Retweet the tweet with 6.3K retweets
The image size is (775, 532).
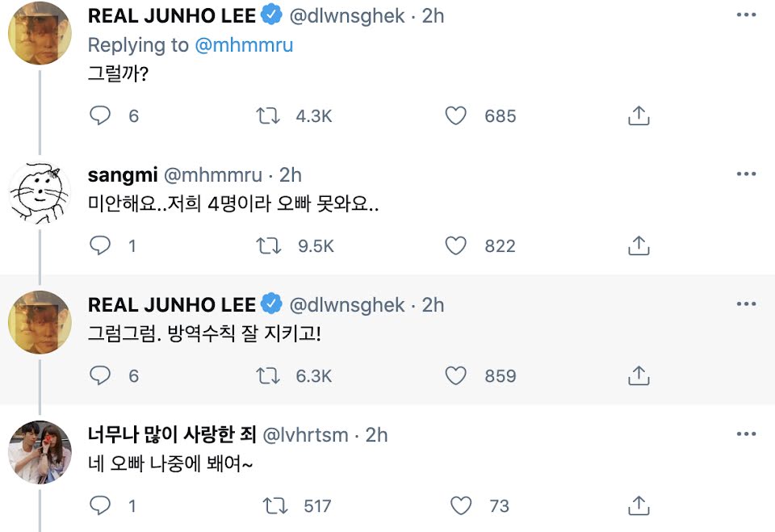click(268, 375)
